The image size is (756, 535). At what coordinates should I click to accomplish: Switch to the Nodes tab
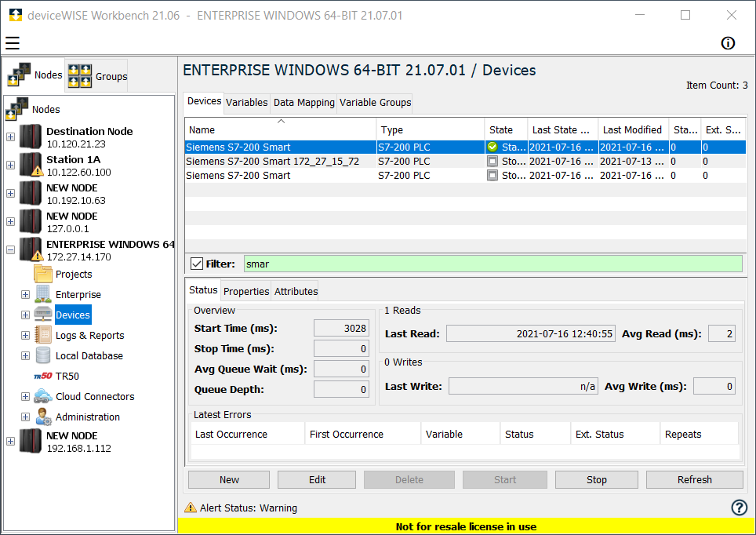[x=35, y=75]
